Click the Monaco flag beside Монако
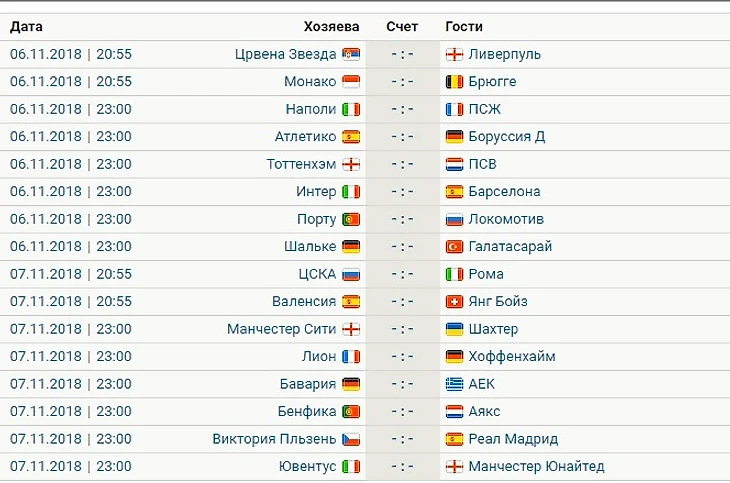The image size is (730, 483). [351, 82]
